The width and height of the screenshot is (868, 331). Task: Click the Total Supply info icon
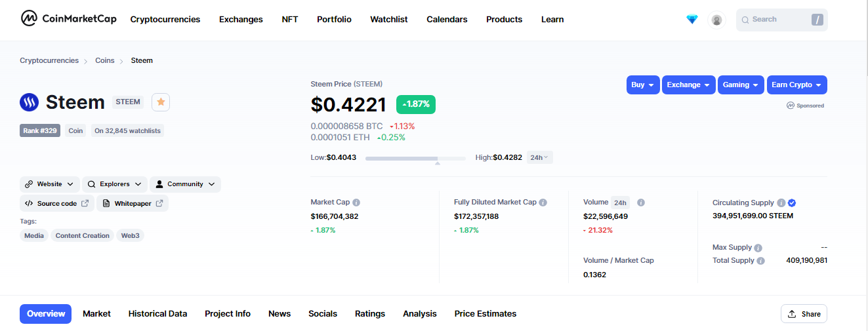point(760,261)
